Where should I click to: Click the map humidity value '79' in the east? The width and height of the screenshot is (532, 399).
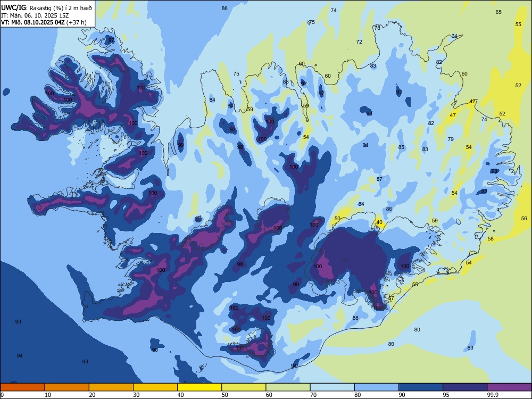pos(451,139)
